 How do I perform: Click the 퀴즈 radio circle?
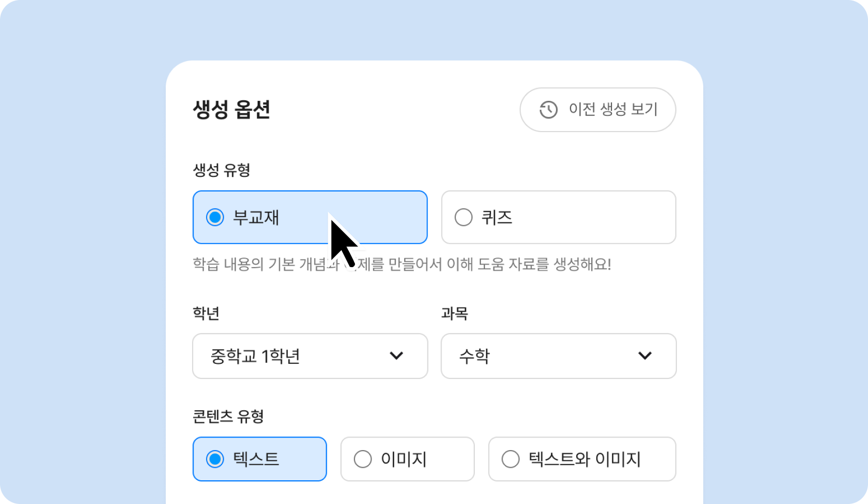click(462, 217)
